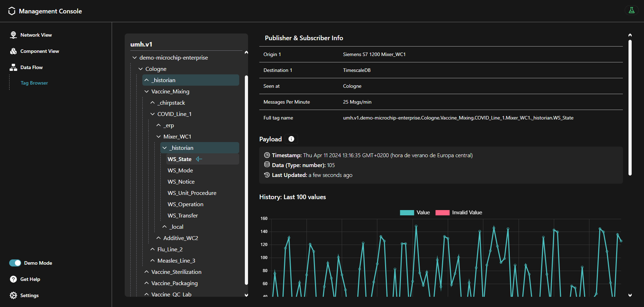Toggle the Demo Mode switch

(x=15, y=263)
